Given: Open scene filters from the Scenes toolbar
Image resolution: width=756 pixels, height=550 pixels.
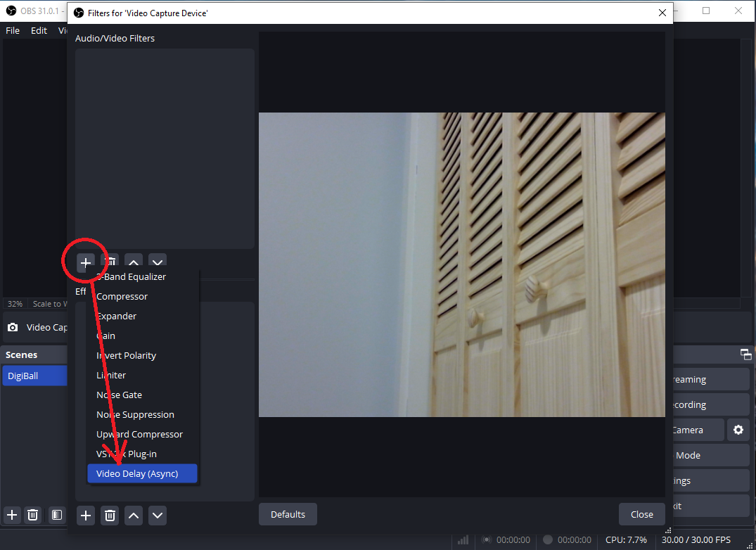Looking at the screenshot, I should (57, 515).
